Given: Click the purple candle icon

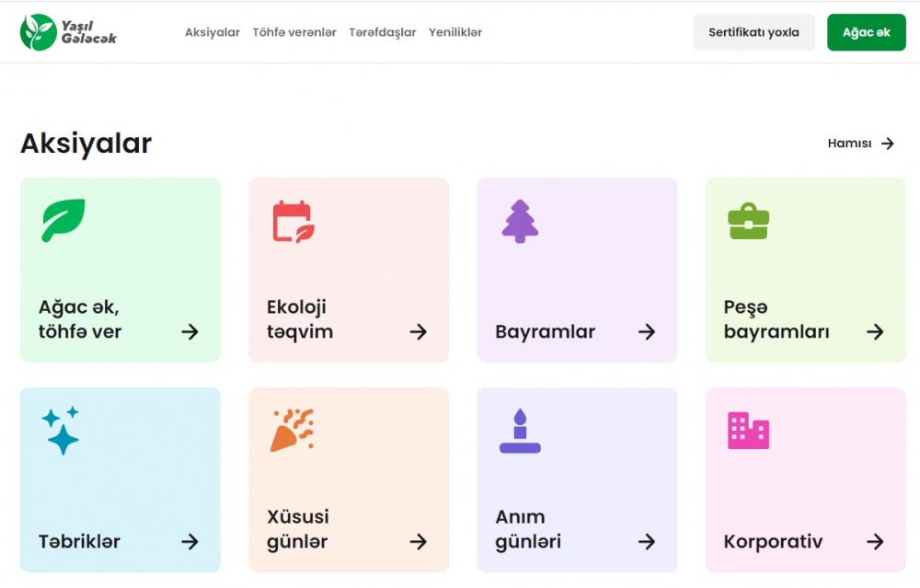Looking at the screenshot, I should 520,431.
